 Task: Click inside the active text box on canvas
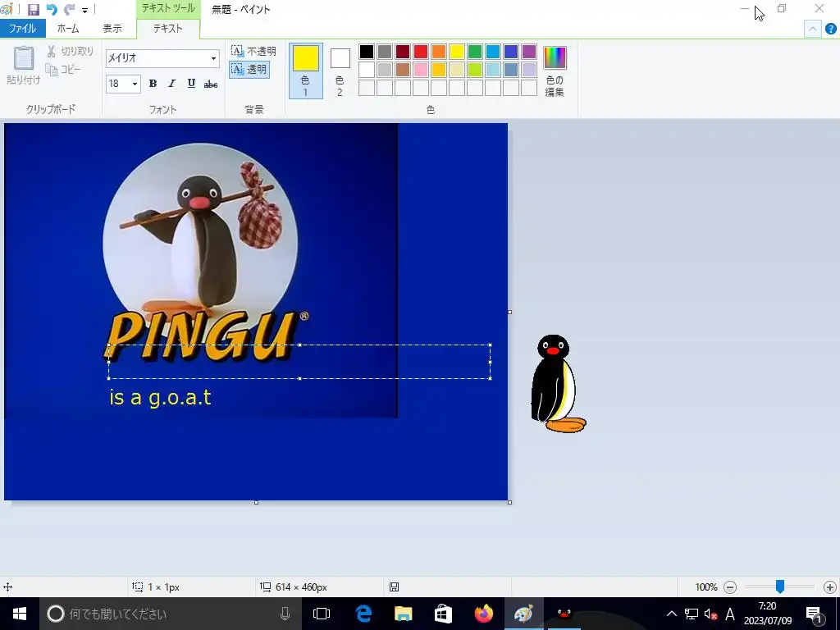coord(299,362)
